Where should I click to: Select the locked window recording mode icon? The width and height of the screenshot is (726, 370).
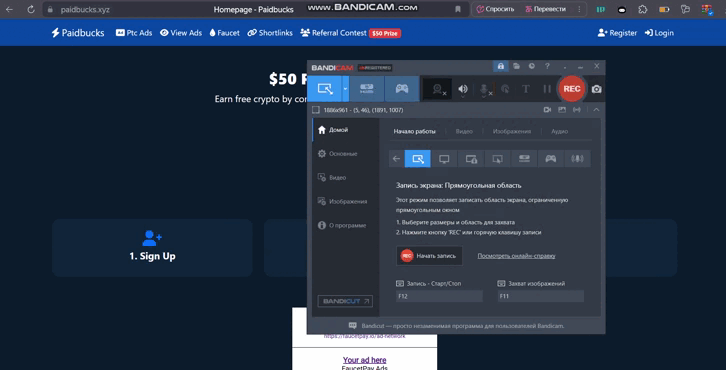tap(471, 159)
